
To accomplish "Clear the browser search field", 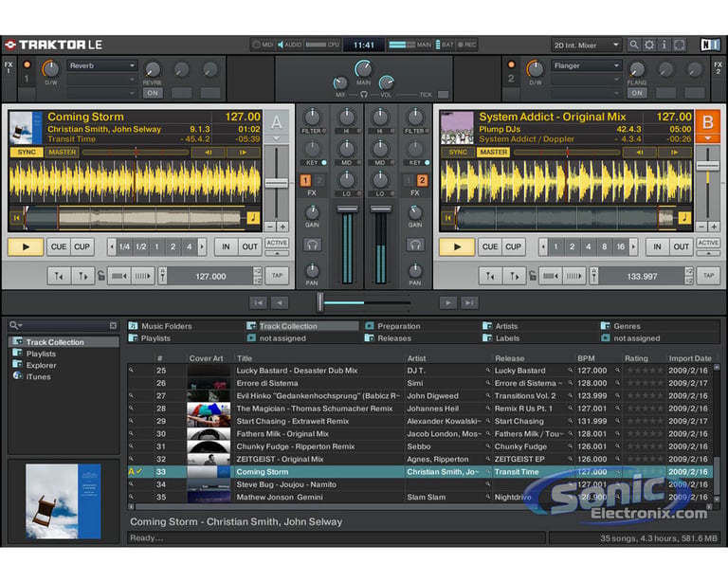I will tap(113, 326).
